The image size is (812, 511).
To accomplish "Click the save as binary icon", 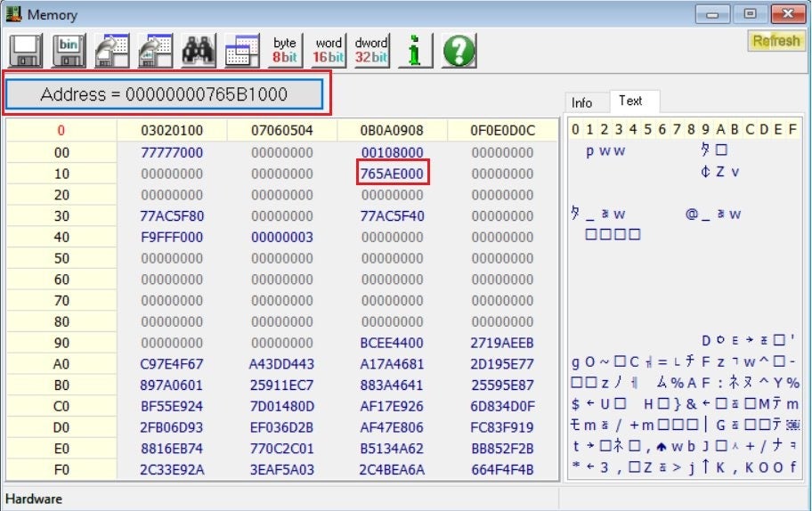I will coord(69,50).
